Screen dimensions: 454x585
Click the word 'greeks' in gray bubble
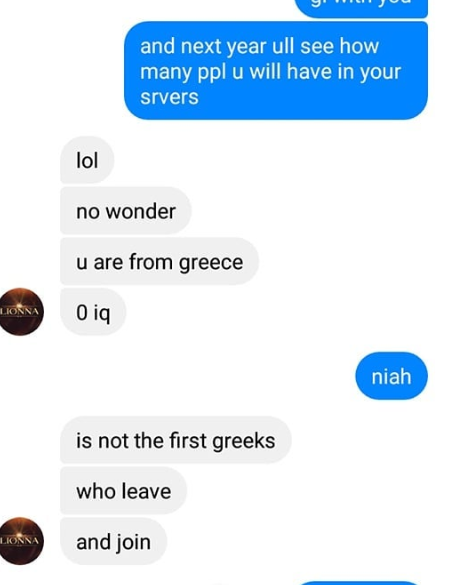tap(244, 441)
